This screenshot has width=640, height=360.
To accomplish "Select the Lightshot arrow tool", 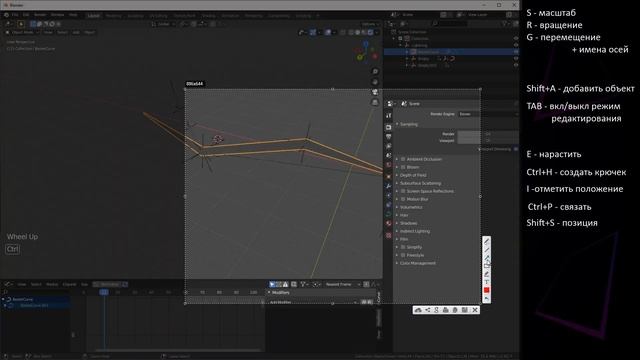I will [487, 258].
